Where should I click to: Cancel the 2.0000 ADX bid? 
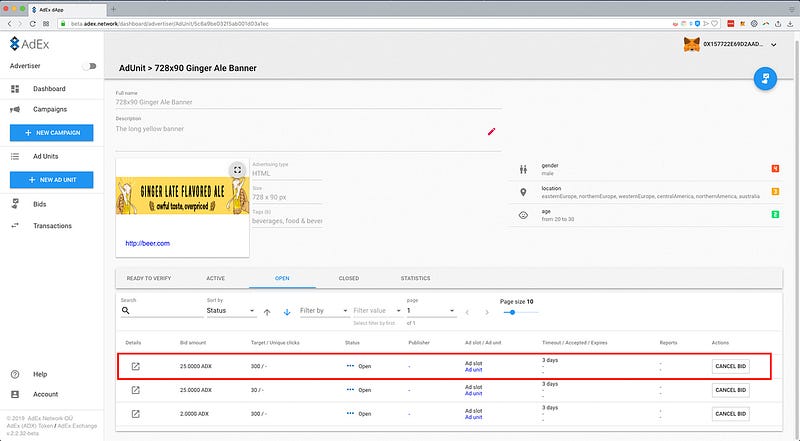pos(731,413)
